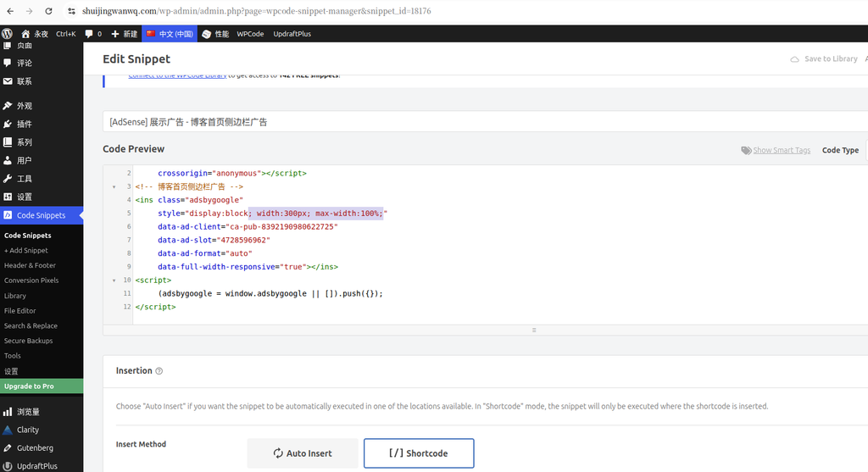The width and height of the screenshot is (868, 472).
Task: Open the Insertion help question icon
Action: point(159,371)
